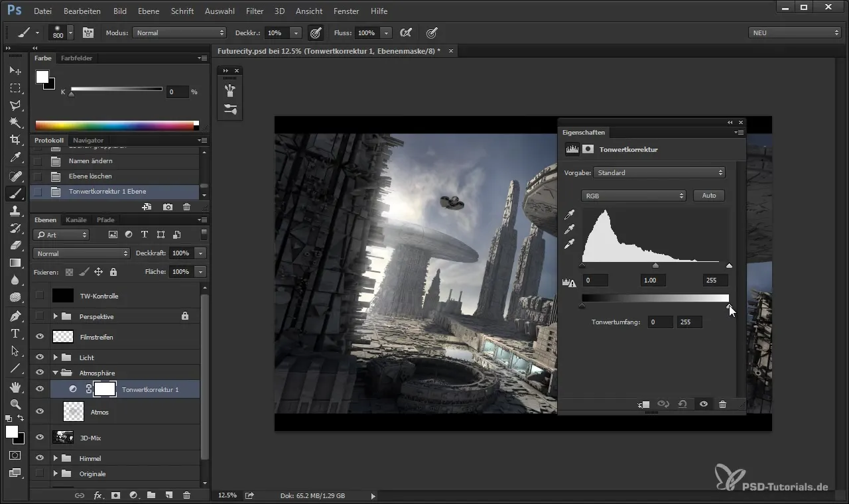Viewport: 849px width, 504px height.
Task: Click the Tonwertkorrektur 1 layer mask thumbnail
Action: tap(105, 389)
